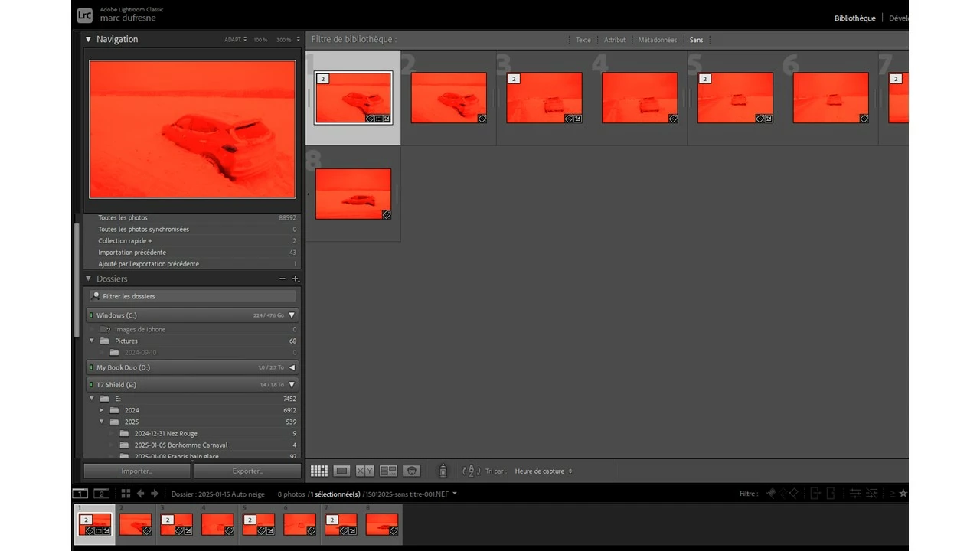
Task: Click stack count badge on grid photo 5
Action: tap(705, 79)
